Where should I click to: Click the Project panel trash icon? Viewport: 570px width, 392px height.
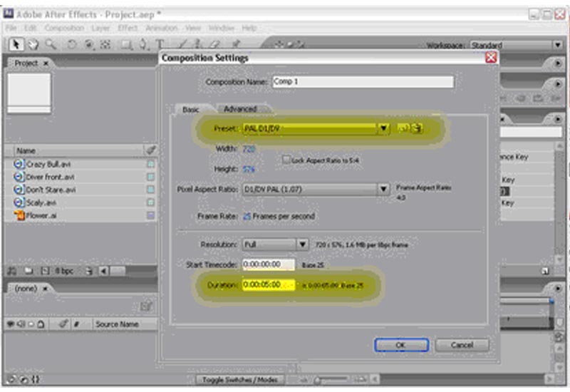(88, 271)
